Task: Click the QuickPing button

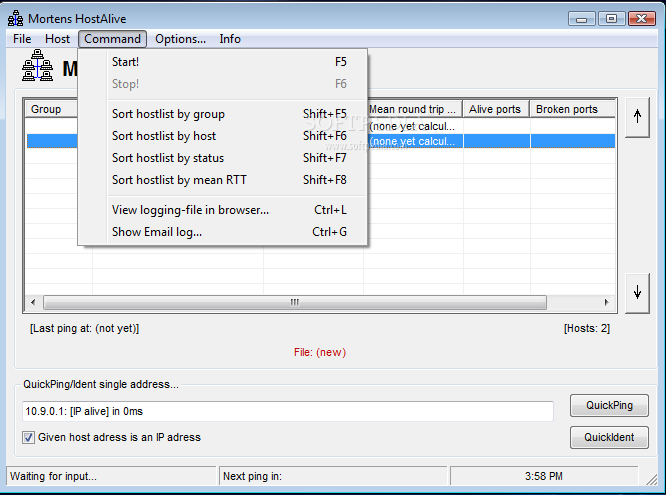Action: 609,405
